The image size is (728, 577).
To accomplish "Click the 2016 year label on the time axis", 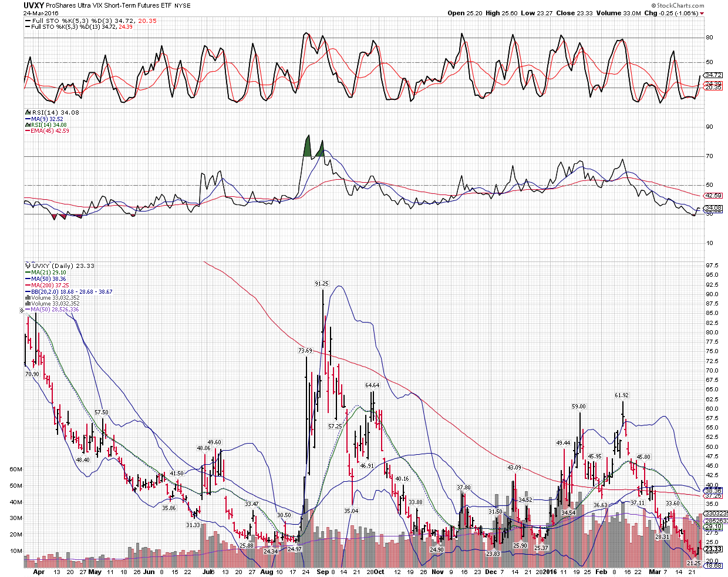I will coord(549,572).
